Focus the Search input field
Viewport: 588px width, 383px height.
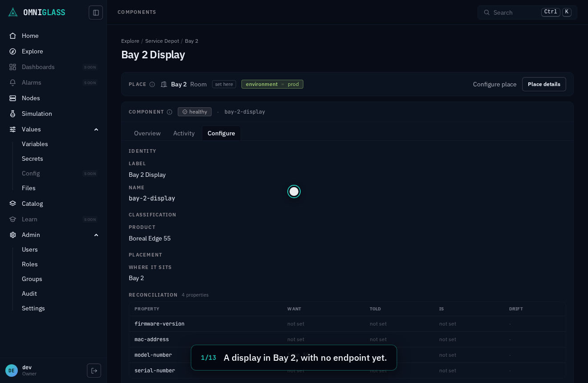(527, 12)
